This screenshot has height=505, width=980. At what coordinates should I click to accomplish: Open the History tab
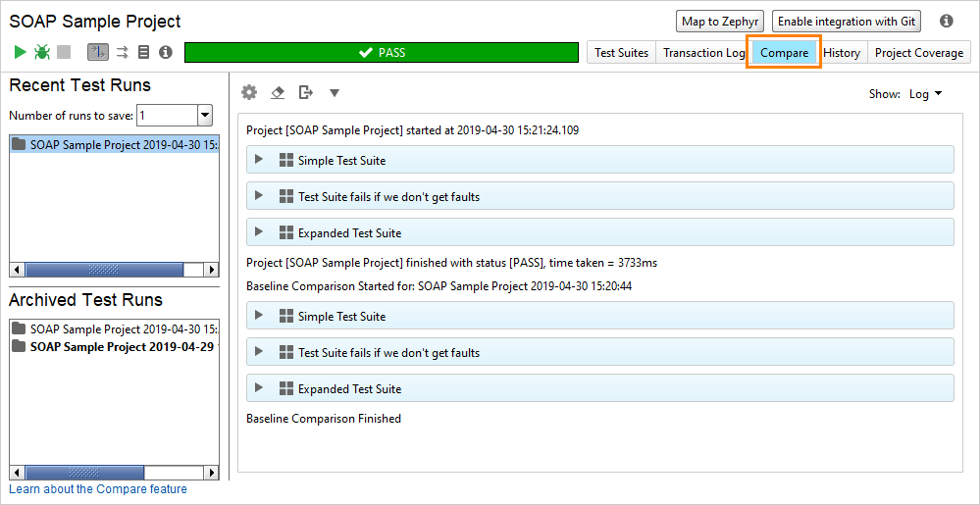click(x=842, y=53)
